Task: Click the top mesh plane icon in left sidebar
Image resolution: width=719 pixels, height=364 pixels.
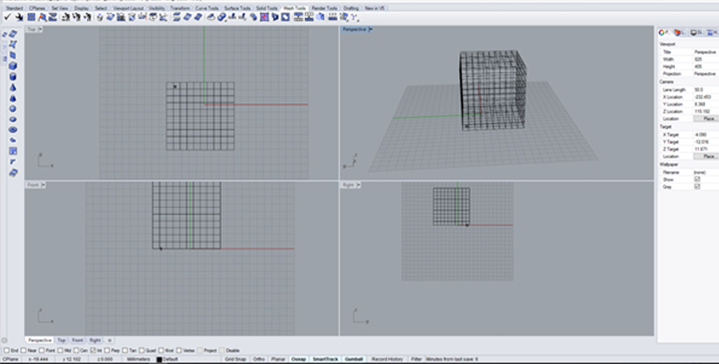Action: coord(13,34)
